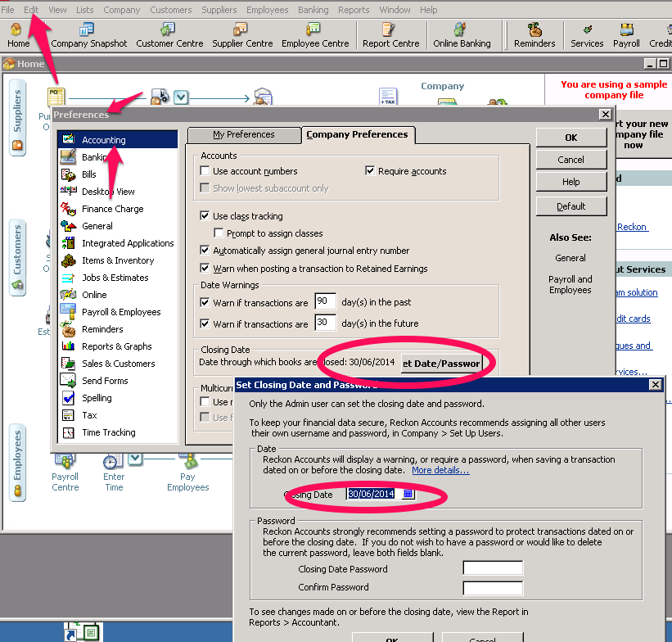Open the Edit menu

pos(31,10)
